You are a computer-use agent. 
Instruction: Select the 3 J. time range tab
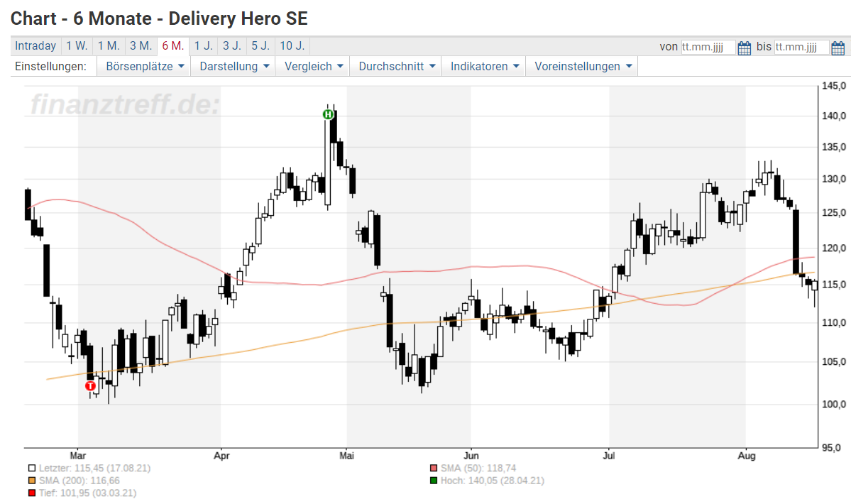coord(232,46)
